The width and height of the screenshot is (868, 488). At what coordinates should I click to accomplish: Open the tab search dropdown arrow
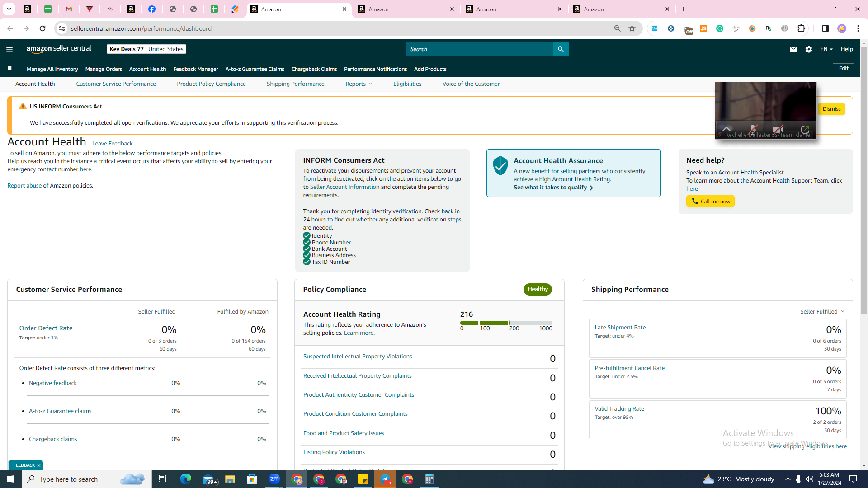pyautogui.click(x=9, y=9)
